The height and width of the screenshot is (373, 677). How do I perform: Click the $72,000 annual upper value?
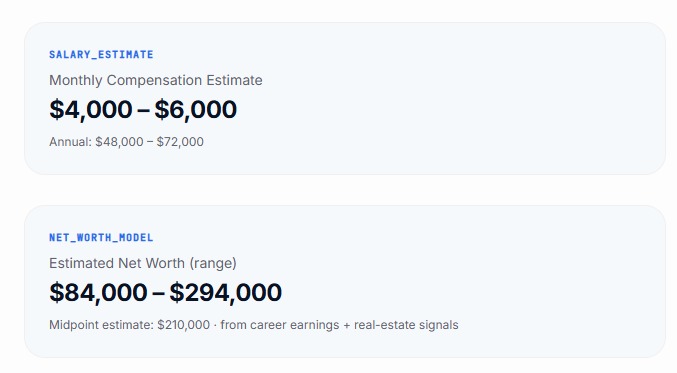tap(180, 142)
